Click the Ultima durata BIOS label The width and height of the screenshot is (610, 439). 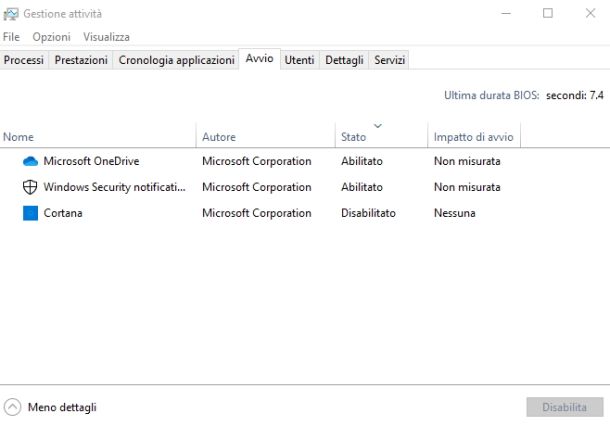[492, 95]
